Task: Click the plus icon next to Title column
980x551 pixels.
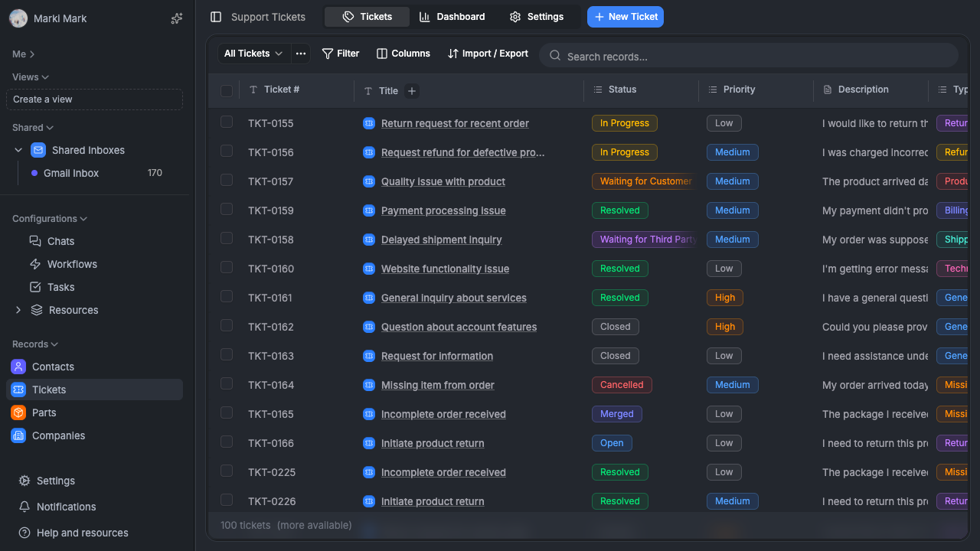Action: [411, 91]
